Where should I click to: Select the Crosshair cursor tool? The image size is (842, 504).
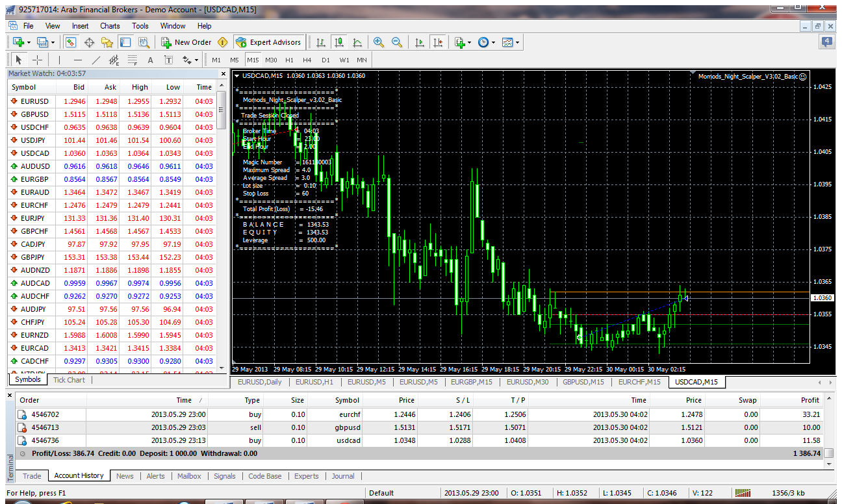pos(38,60)
